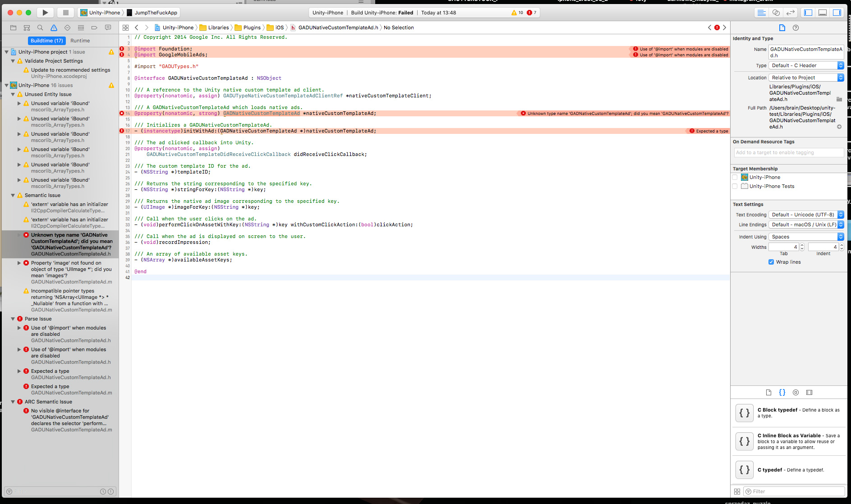Reveal the full path in Finder arrow

pos(839,127)
